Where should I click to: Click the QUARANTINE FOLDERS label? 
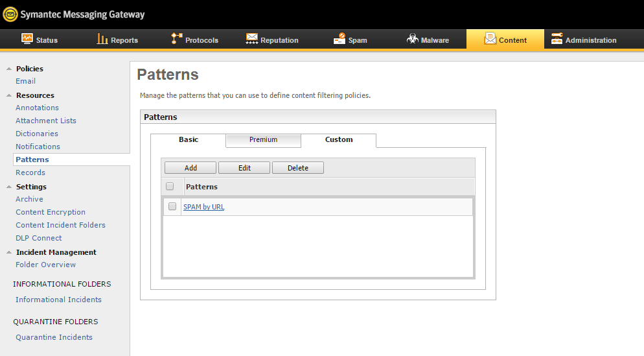tap(56, 322)
